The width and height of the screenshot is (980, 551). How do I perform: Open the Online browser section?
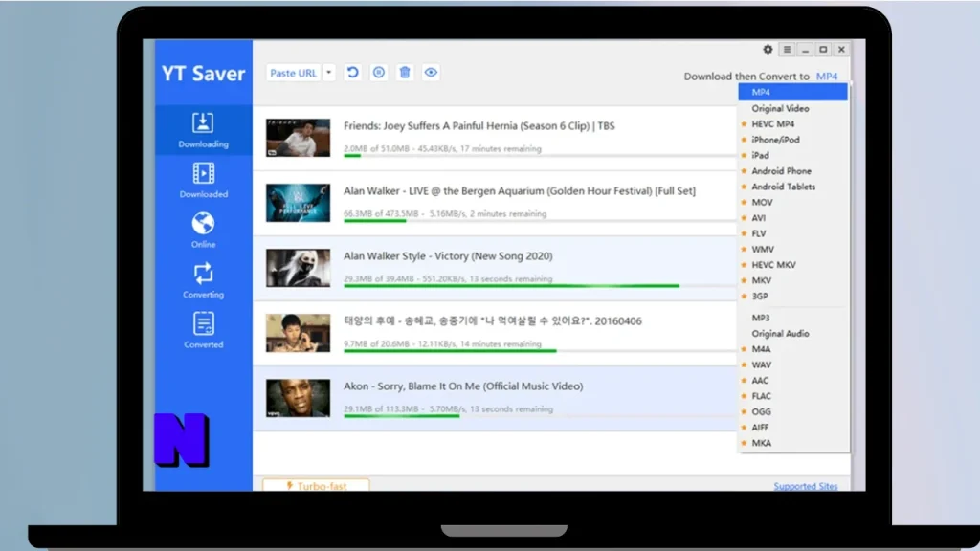[x=203, y=231]
